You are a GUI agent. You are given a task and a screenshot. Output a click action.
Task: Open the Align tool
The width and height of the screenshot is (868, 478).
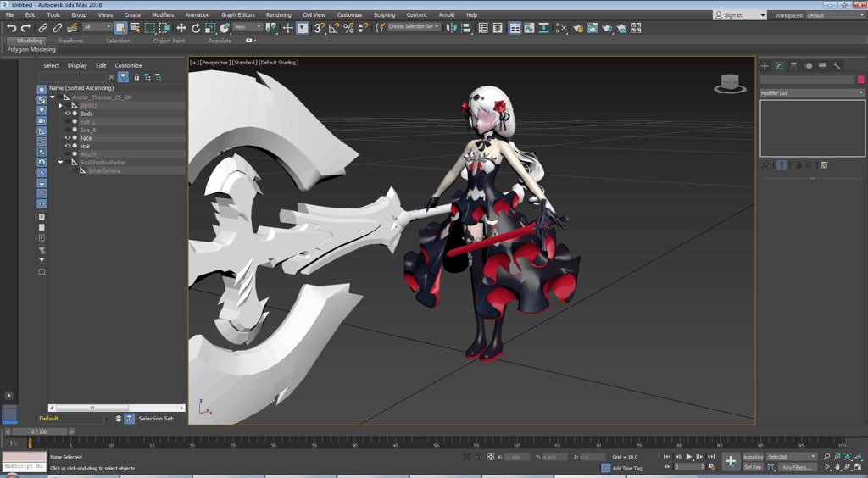point(466,28)
